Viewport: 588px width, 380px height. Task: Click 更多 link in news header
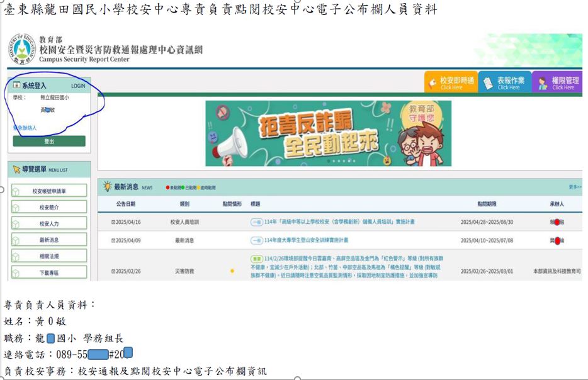click(x=574, y=187)
